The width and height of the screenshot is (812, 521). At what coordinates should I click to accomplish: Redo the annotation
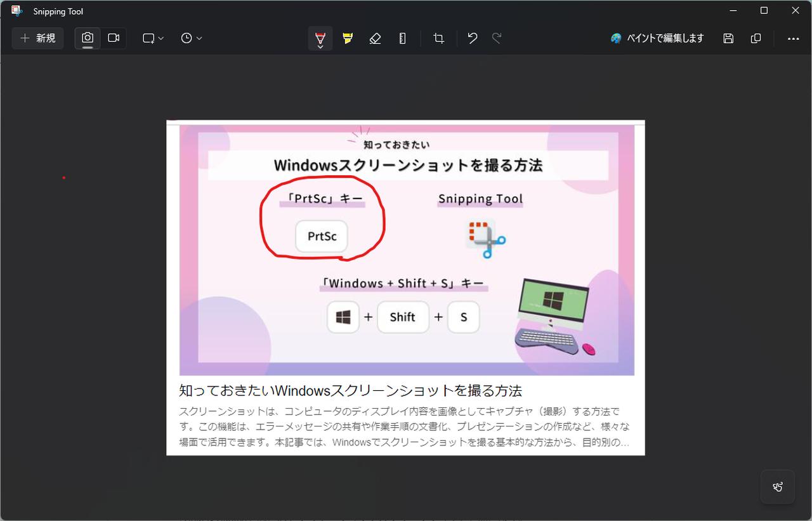pyautogui.click(x=497, y=38)
